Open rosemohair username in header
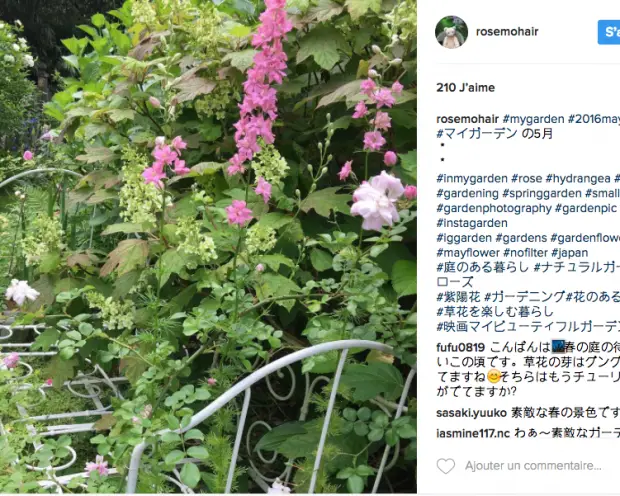Screen dimensions: 620x496 click(507, 32)
